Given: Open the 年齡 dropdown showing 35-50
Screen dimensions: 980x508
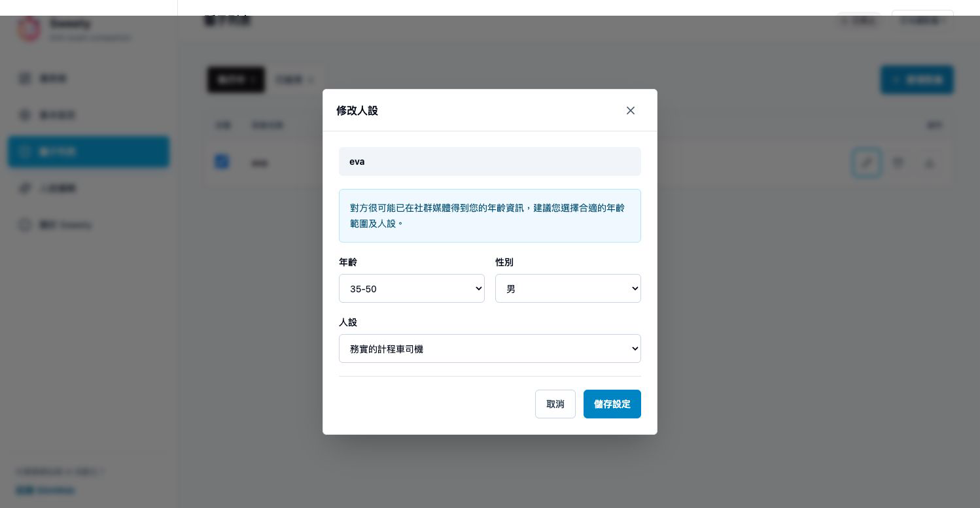Looking at the screenshot, I should coord(411,288).
